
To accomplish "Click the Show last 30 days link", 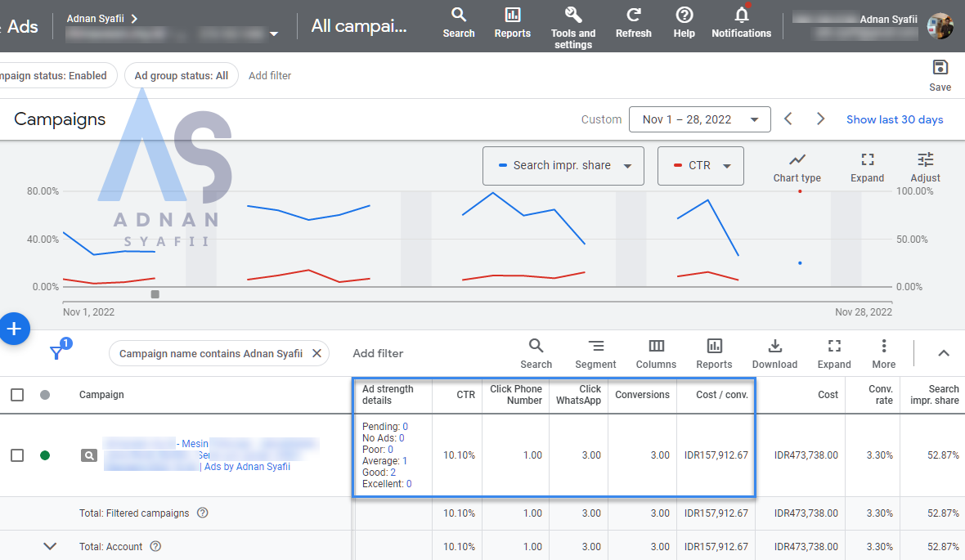I will (894, 119).
